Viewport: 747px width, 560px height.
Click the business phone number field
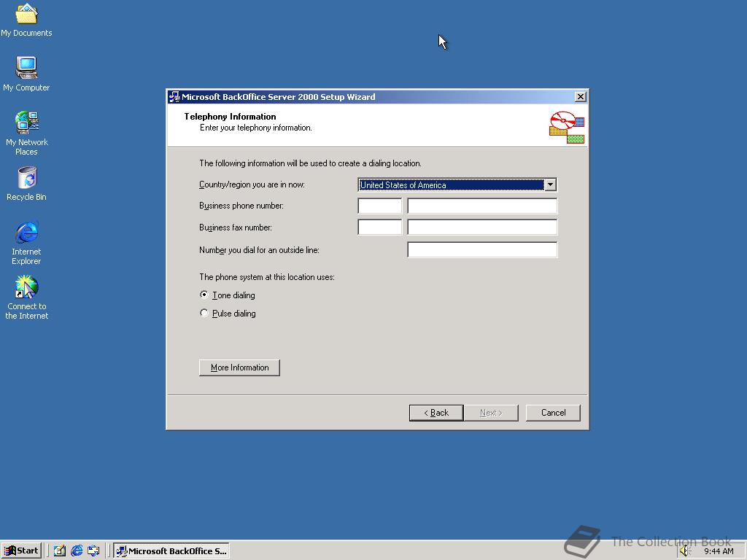(x=482, y=206)
